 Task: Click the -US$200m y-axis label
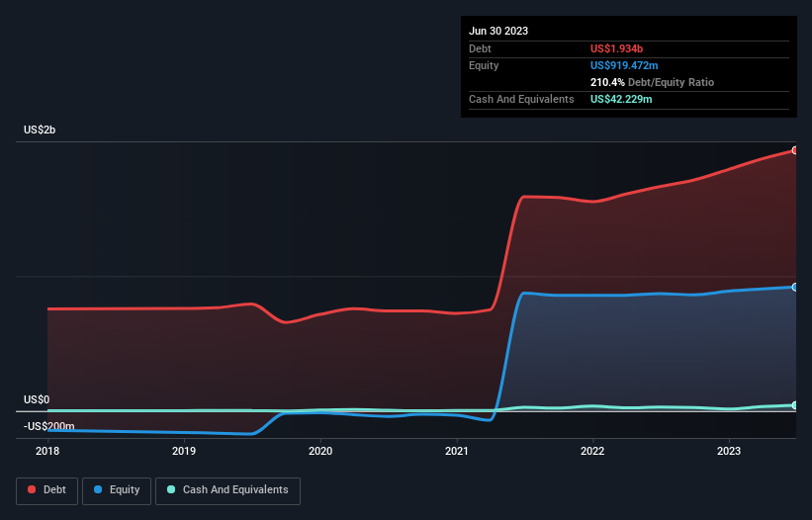(49, 426)
